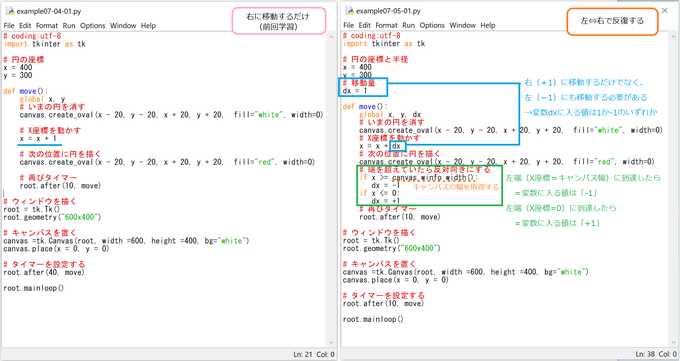Click 'dx = 1' line in right editor

[x=355, y=91]
